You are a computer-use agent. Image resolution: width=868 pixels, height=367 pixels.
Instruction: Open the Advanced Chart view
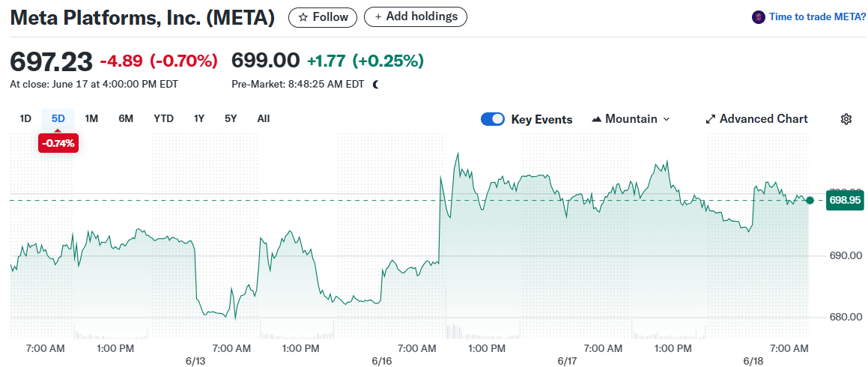(756, 119)
